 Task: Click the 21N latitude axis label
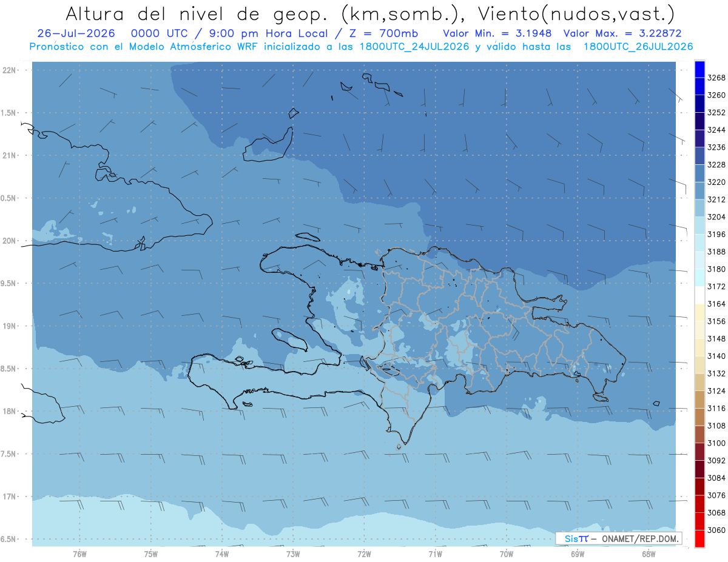[x=9, y=155]
